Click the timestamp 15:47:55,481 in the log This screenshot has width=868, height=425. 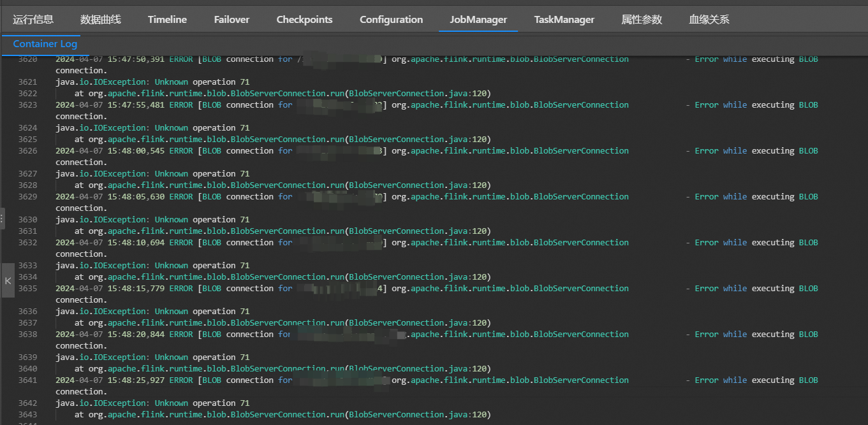[136, 104]
